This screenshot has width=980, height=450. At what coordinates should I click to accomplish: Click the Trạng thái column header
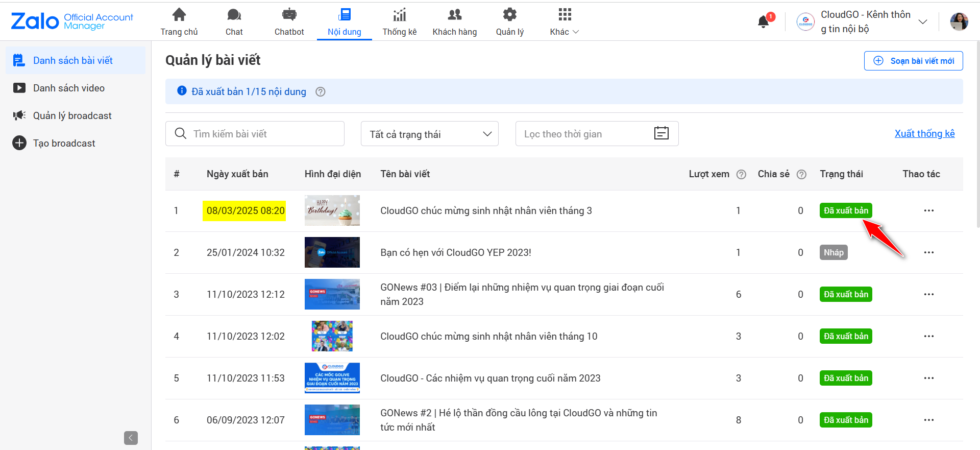coord(841,174)
